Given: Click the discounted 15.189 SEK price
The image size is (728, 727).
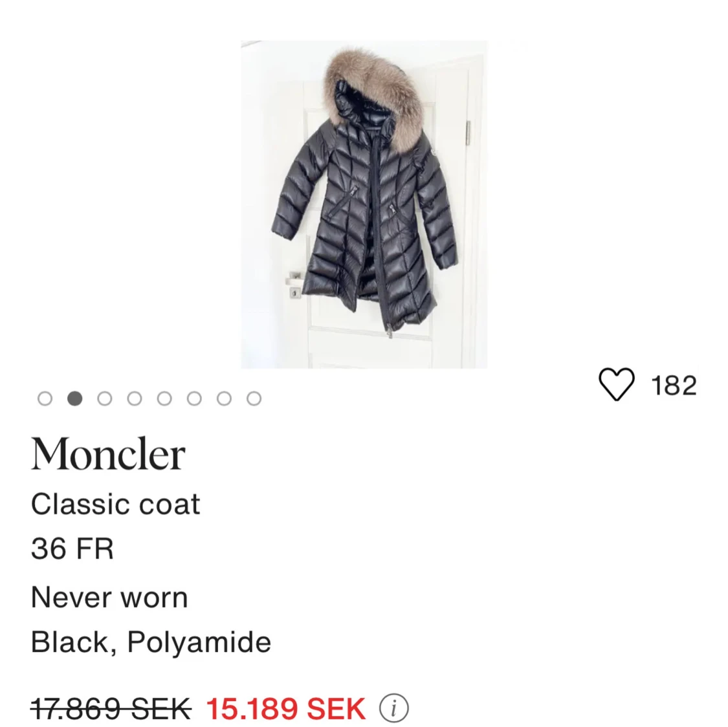Looking at the screenshot, I should click(x=286, y=708).
